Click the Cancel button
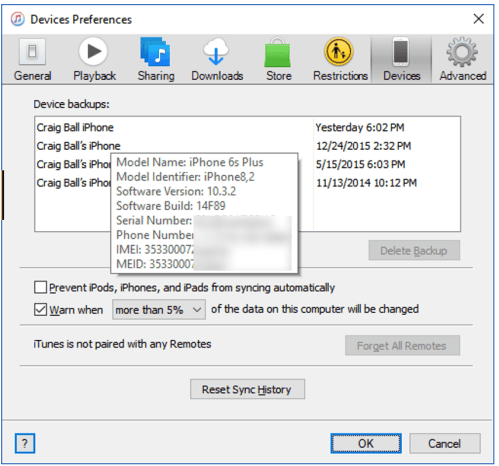499x466 pixels. point(445,443)
